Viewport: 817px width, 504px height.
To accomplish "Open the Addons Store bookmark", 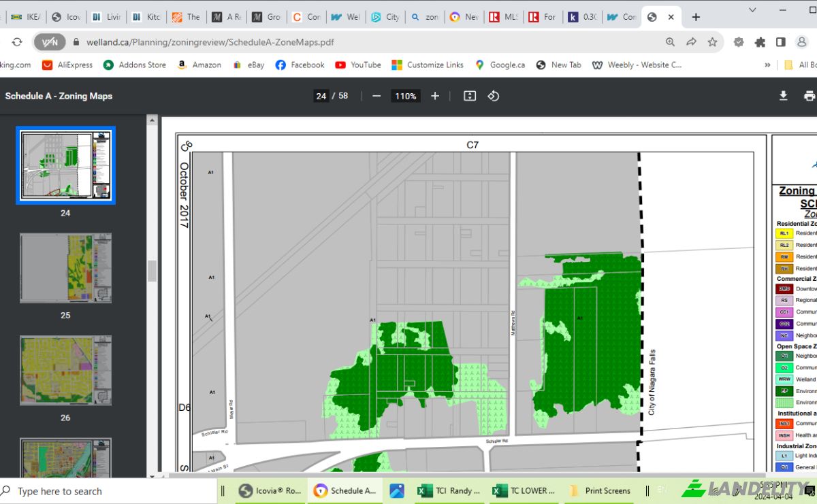I will click(x=134, y=65).
